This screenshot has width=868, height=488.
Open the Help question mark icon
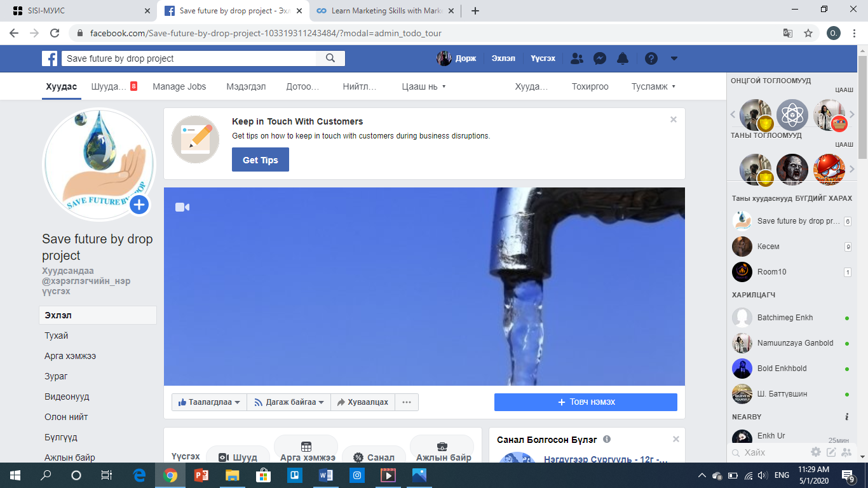pos(651,58)
